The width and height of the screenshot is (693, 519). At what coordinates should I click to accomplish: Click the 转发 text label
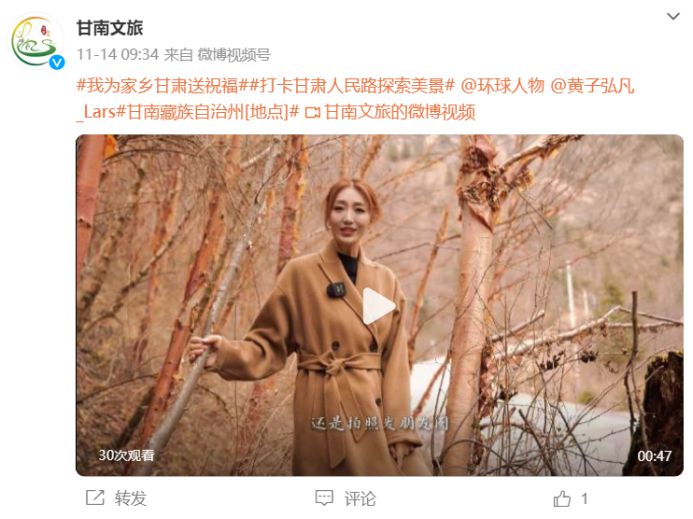click(x=130, y=498)
